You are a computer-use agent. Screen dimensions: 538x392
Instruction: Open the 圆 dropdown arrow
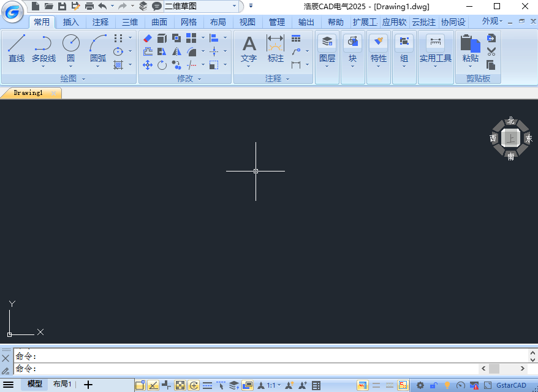(x=70, y=67)
